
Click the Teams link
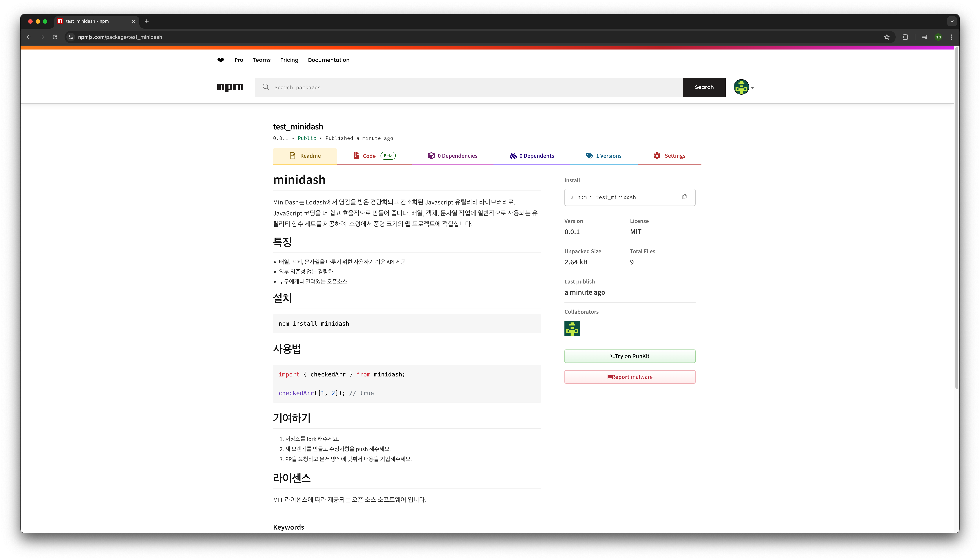[x=262, y=60]
